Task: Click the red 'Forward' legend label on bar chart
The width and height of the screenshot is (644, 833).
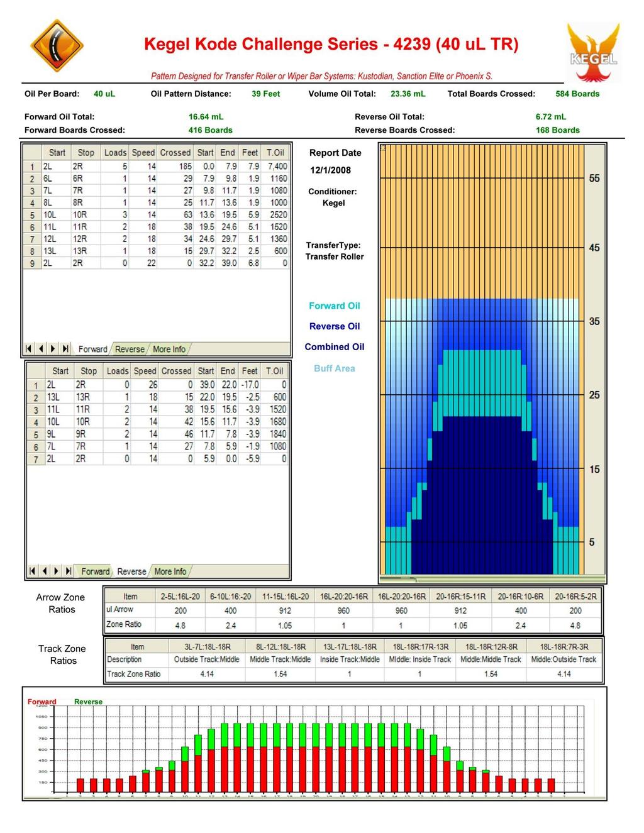Action: pyautogui.click(x=42, y=702)
